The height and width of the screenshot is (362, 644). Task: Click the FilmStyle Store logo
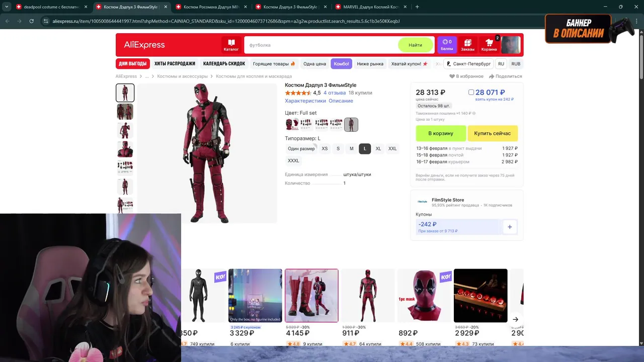422,202
